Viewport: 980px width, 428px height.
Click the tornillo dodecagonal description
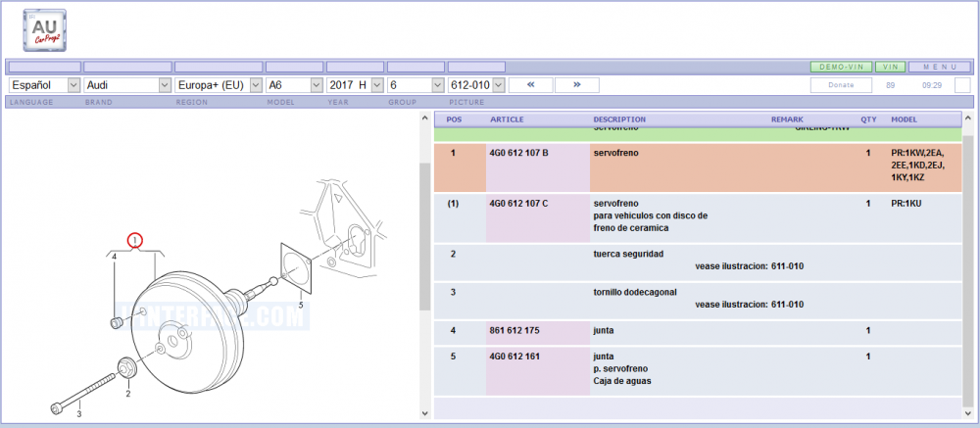tap(634, 292)
